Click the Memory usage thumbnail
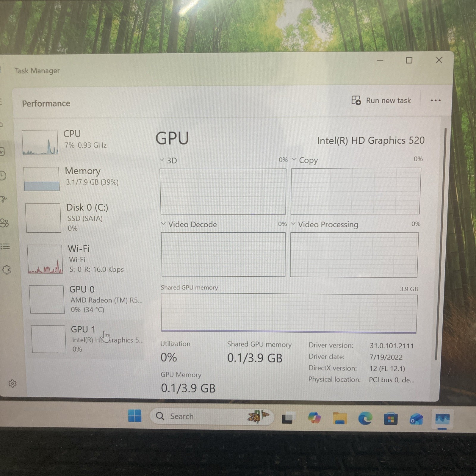This screenshot has height=476, width=476. click(41, 178)
